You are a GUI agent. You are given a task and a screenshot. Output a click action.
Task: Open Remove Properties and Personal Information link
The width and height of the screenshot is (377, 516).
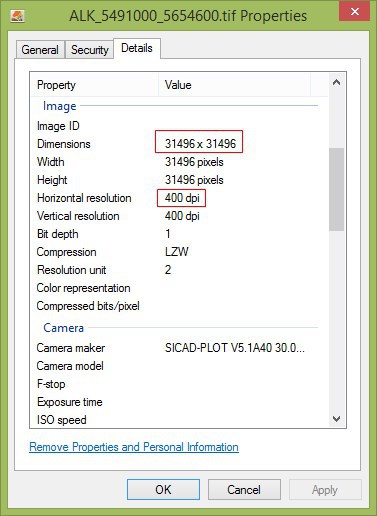pos(134,447)
